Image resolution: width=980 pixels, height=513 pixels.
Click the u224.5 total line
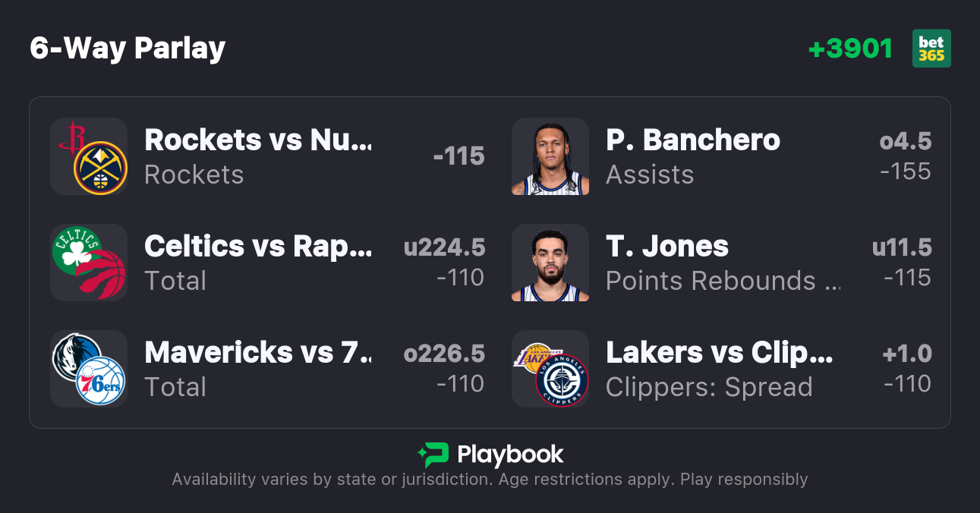tap(444, 247)
